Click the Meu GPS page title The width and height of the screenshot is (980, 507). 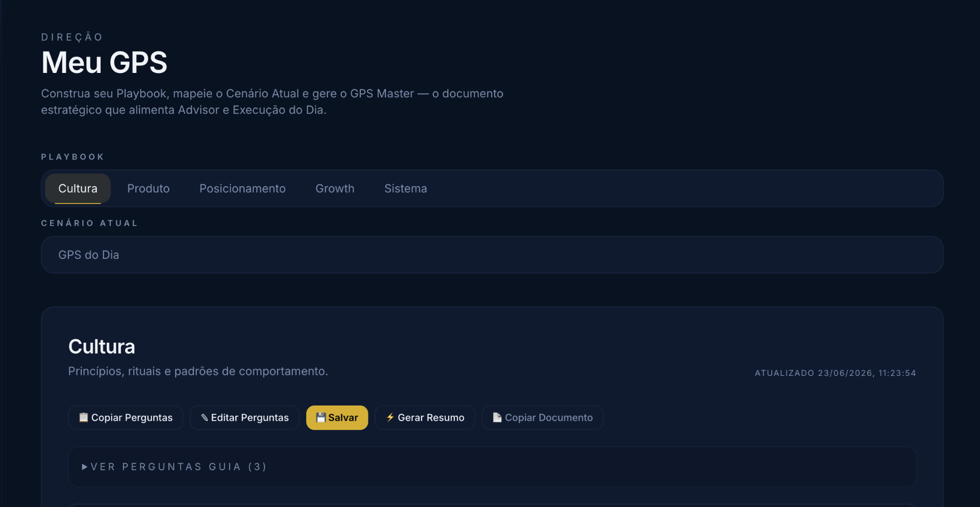(x=104, y=62)
